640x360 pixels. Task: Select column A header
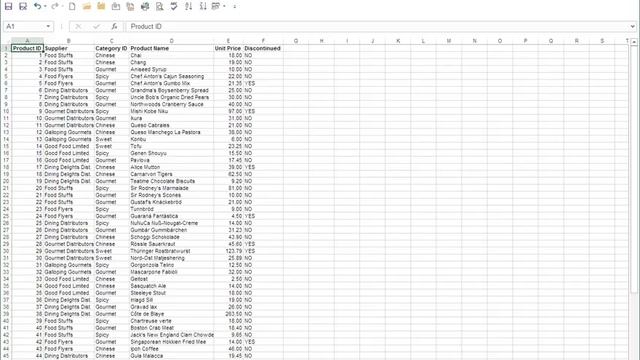click(x=27, y=41)
